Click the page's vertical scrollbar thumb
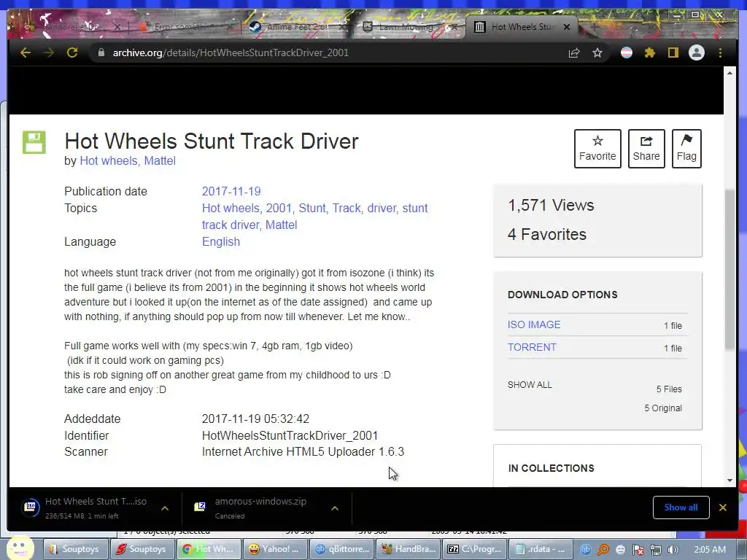 [729, 270]
